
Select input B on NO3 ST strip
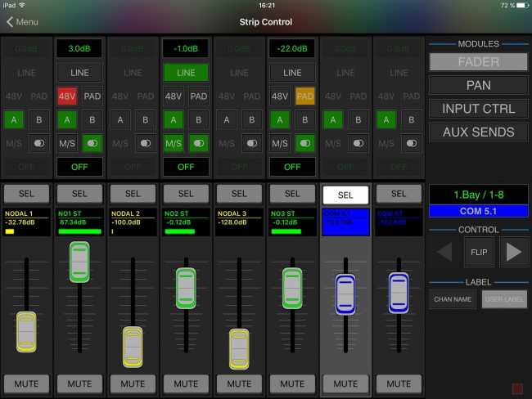coord(305,119)
